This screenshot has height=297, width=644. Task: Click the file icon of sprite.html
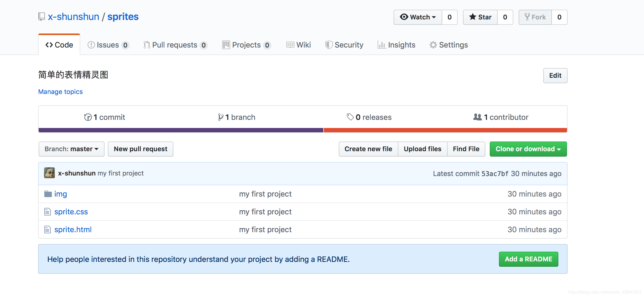[x=48, y=230]
